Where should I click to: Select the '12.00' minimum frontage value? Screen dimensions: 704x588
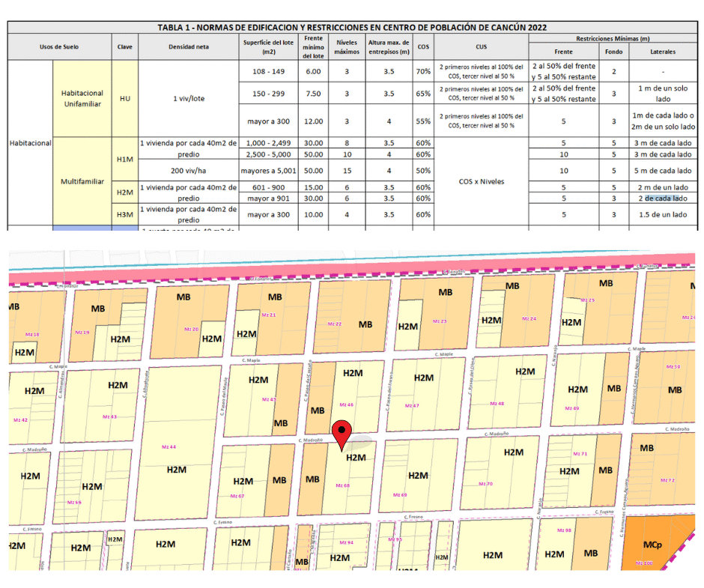313,121
